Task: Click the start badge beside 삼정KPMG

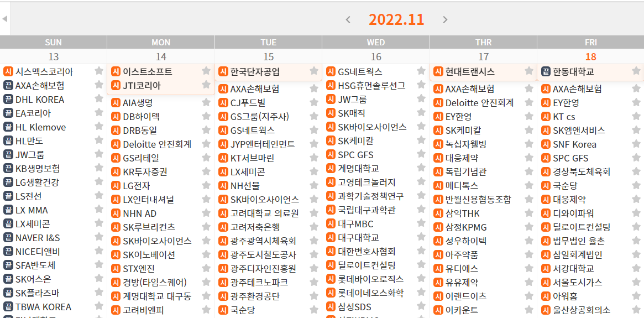Action: (x=438, y=227)
